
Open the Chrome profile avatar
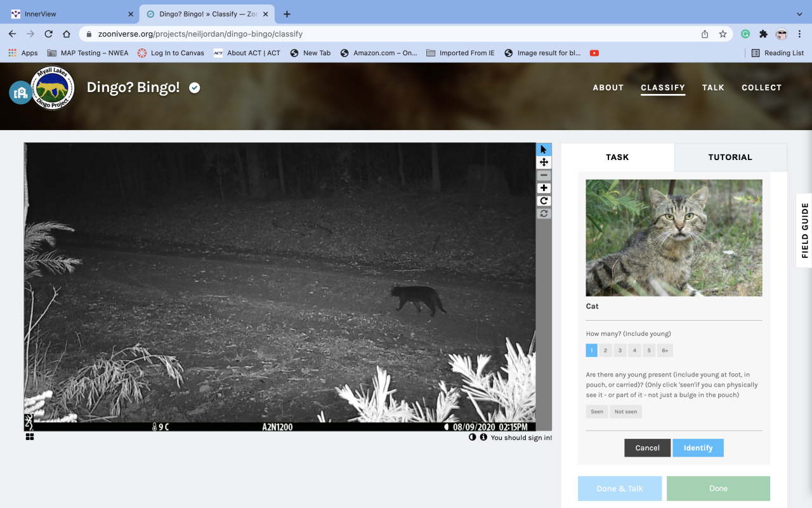tap(781, 34)
